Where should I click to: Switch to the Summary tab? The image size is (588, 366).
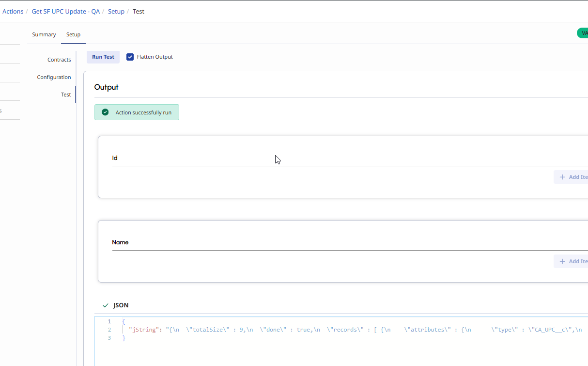(44, 34)
